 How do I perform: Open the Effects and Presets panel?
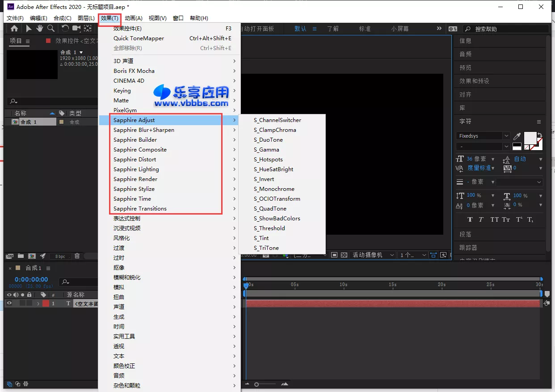coord(474,81)
